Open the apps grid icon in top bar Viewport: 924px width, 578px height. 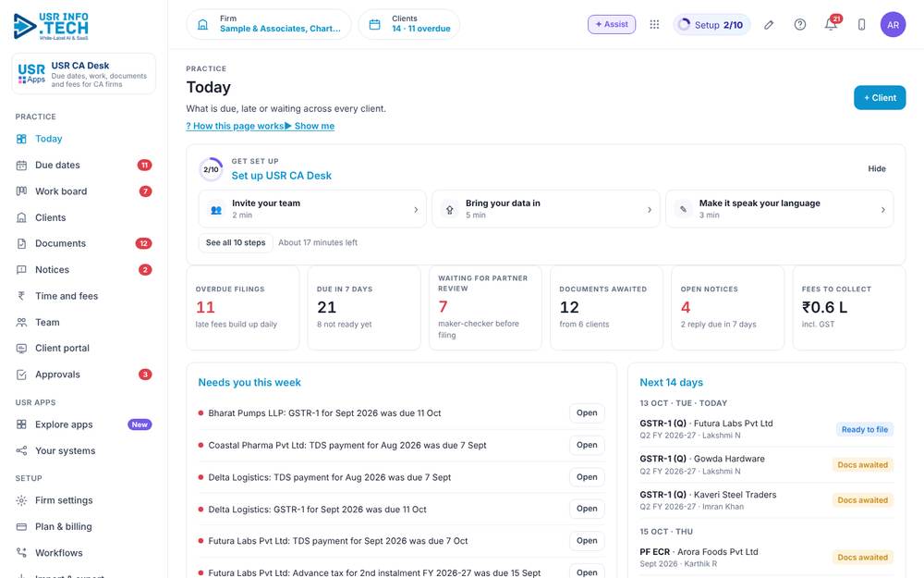654,24
